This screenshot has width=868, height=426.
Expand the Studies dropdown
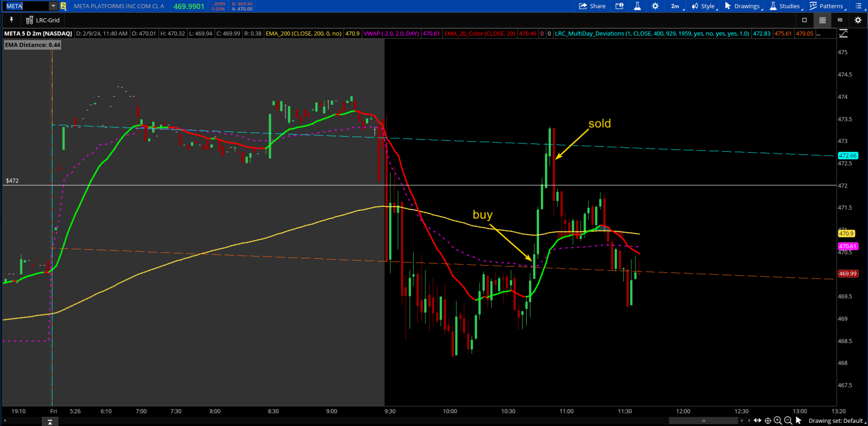(x=785, y=6)
